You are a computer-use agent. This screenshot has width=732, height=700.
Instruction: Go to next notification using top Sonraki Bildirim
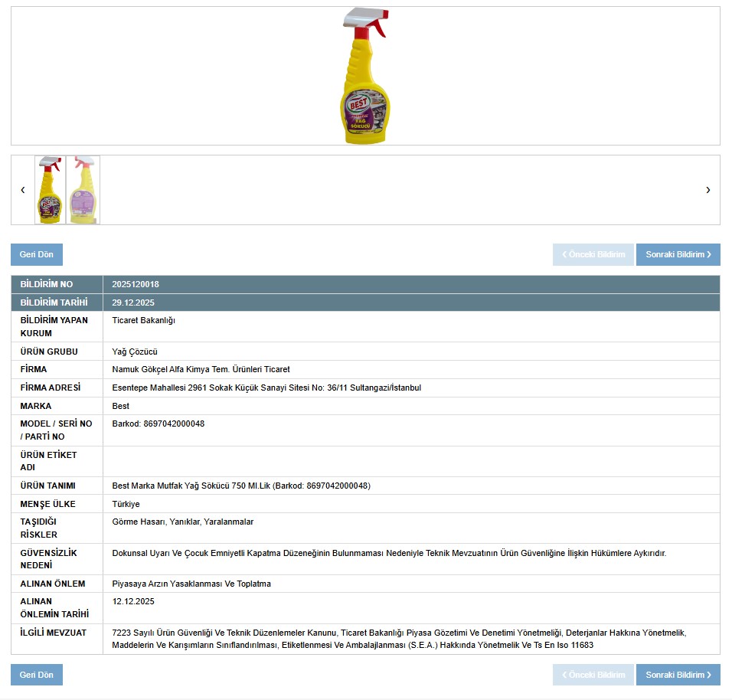point(678,254)
